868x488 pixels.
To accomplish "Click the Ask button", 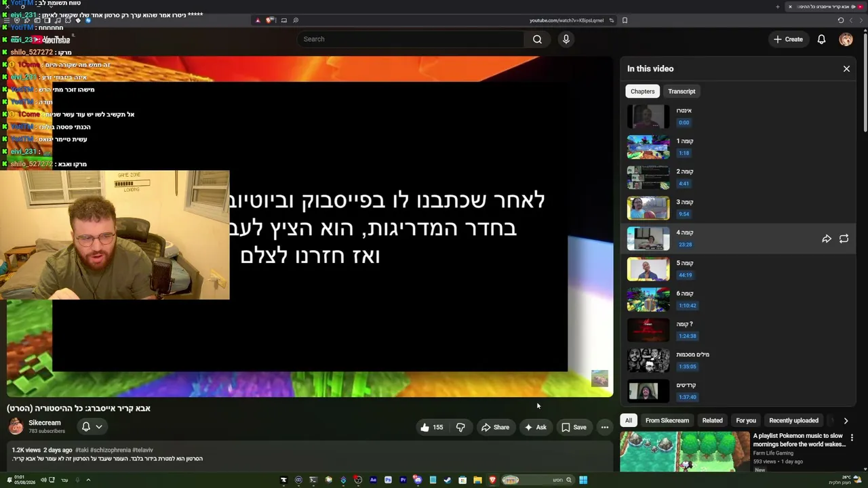I will (x=536, y=427).
